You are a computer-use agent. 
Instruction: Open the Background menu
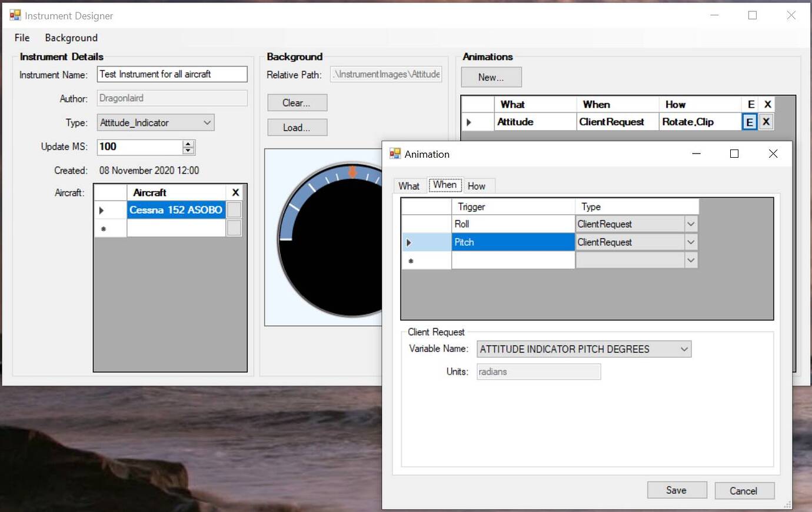click(71, 38)
